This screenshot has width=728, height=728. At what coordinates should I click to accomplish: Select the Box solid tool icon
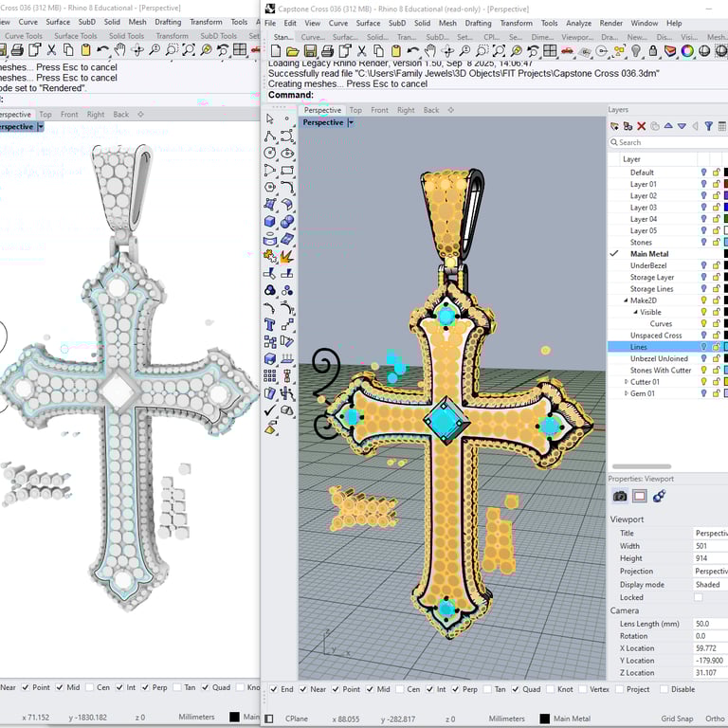click(270, 222)
